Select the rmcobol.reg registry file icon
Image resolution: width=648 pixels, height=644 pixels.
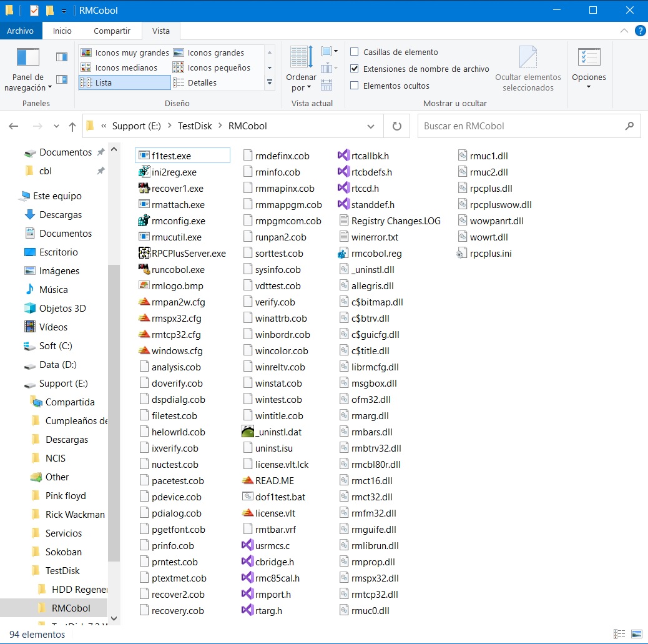point(344,253)
